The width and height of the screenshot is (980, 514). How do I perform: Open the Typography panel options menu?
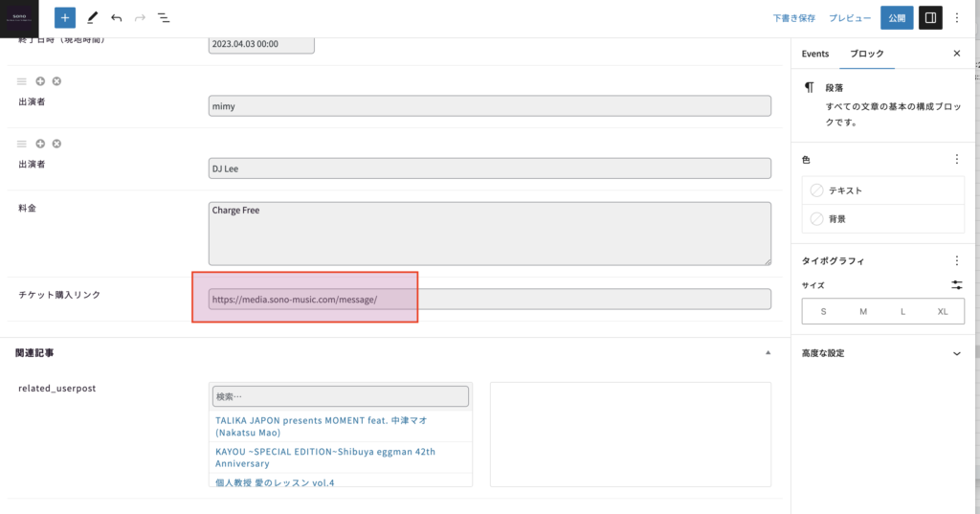956,260
